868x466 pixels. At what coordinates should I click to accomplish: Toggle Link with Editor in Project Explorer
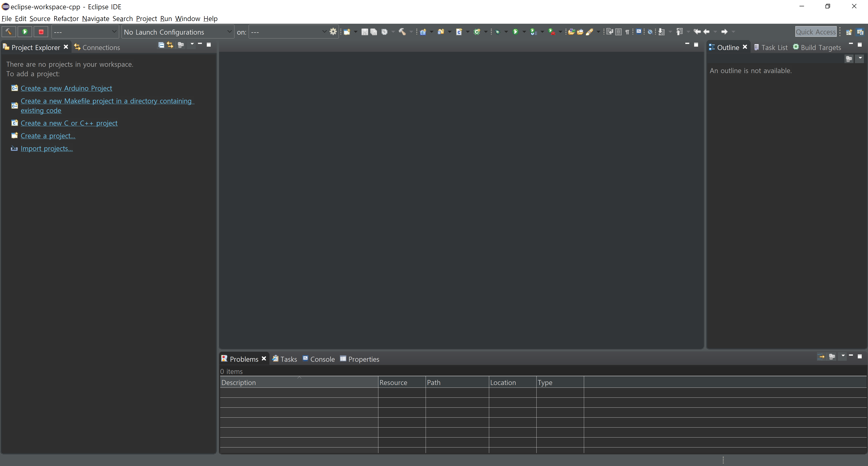pos(170,45)
